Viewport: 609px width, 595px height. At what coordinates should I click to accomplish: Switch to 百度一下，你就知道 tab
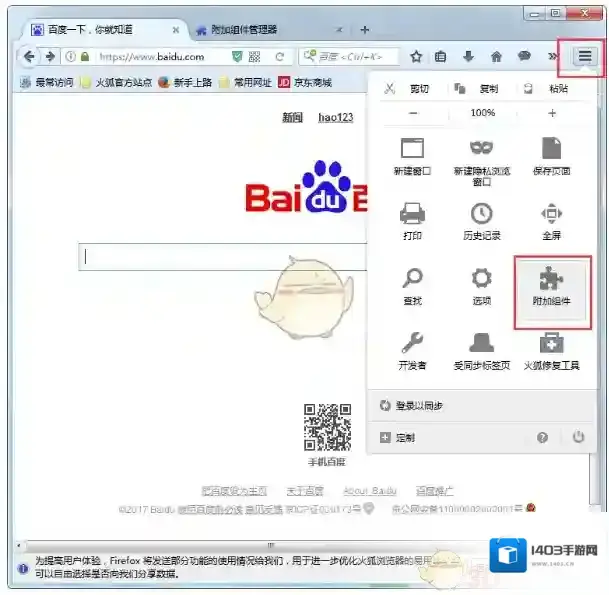104,30
